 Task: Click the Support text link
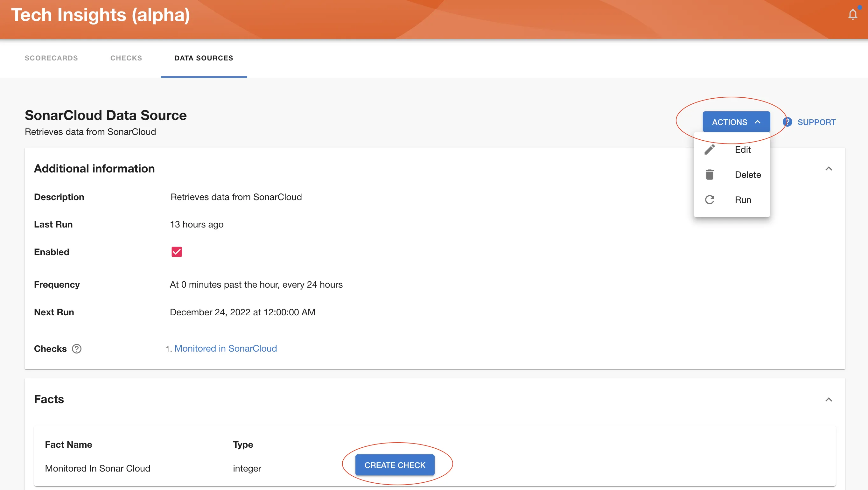pyautogui.click(x=816, y=122)
